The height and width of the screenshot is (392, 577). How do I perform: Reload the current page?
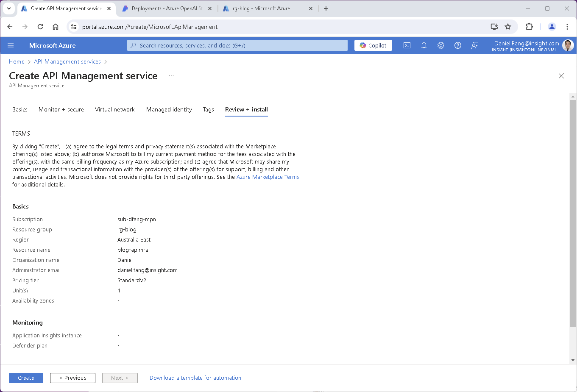[40, 27]
